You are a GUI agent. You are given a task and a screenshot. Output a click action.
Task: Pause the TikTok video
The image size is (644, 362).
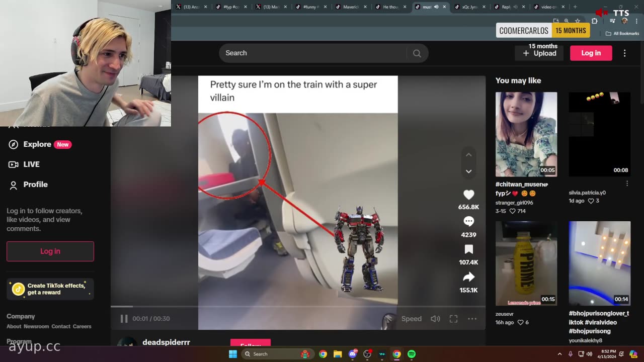pos(124,319)
